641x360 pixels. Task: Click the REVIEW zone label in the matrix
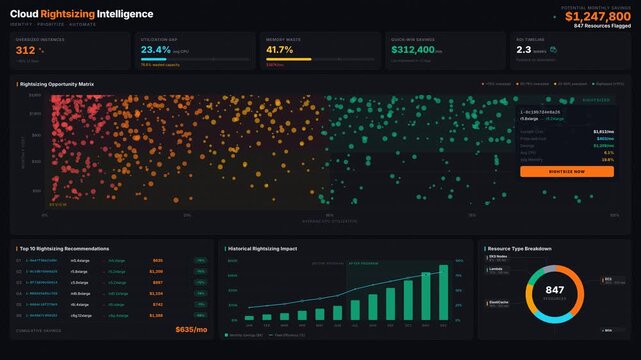58,204
